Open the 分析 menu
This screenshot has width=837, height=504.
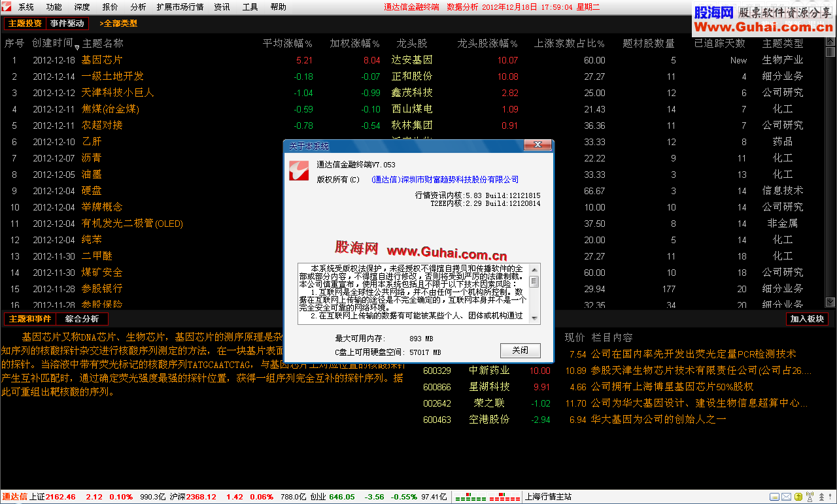(138, 7)
